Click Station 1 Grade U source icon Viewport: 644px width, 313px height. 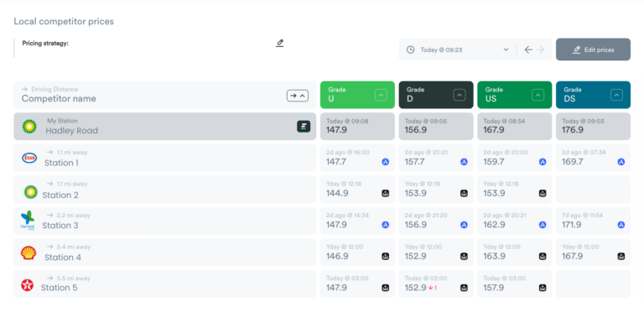[385, 162]
